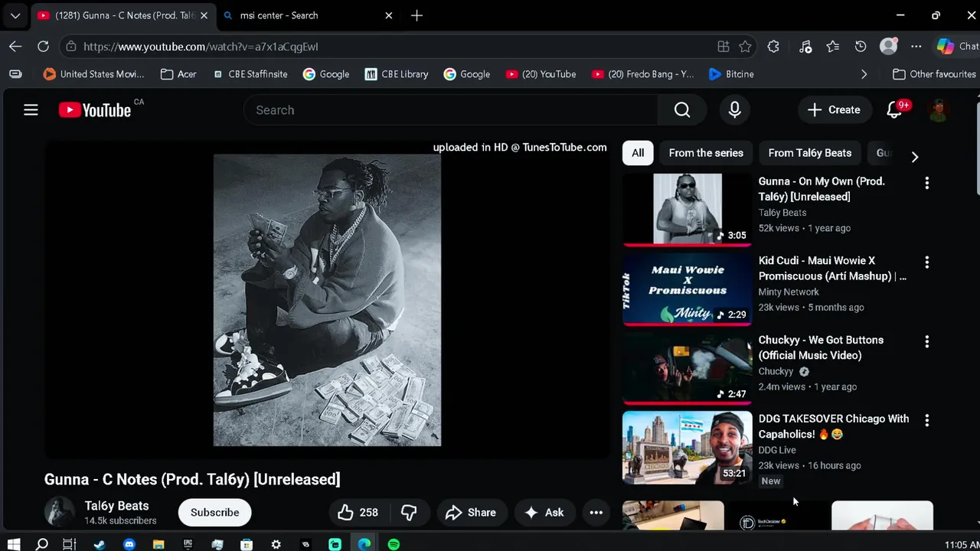Open Tal6y Beats channel avatar
980x551 pixels.
coord(60,513)
